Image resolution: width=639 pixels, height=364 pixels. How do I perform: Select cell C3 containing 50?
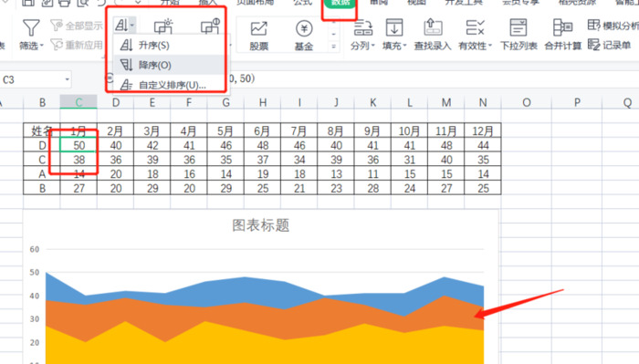tap(79, 145)
